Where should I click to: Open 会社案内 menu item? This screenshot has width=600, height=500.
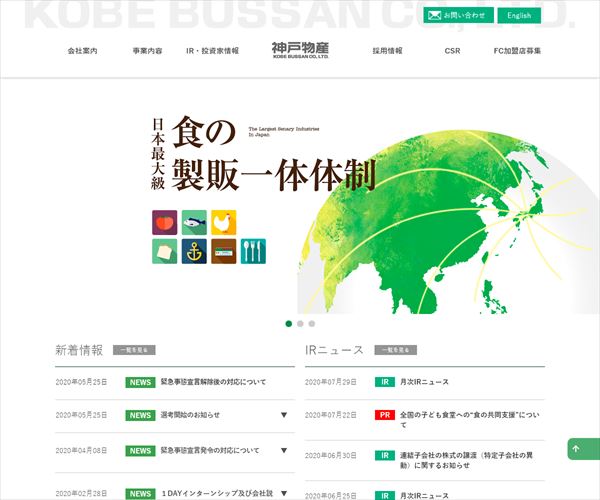(82, 50)
